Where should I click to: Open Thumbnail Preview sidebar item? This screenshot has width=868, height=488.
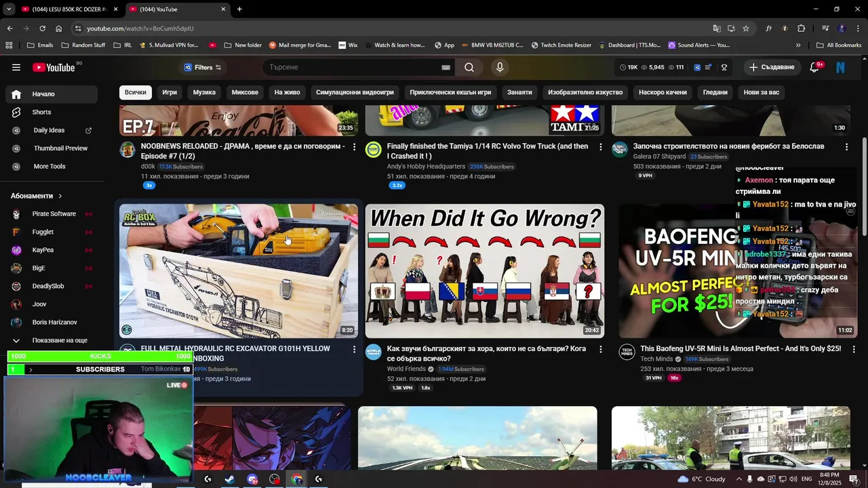[52, 148]
